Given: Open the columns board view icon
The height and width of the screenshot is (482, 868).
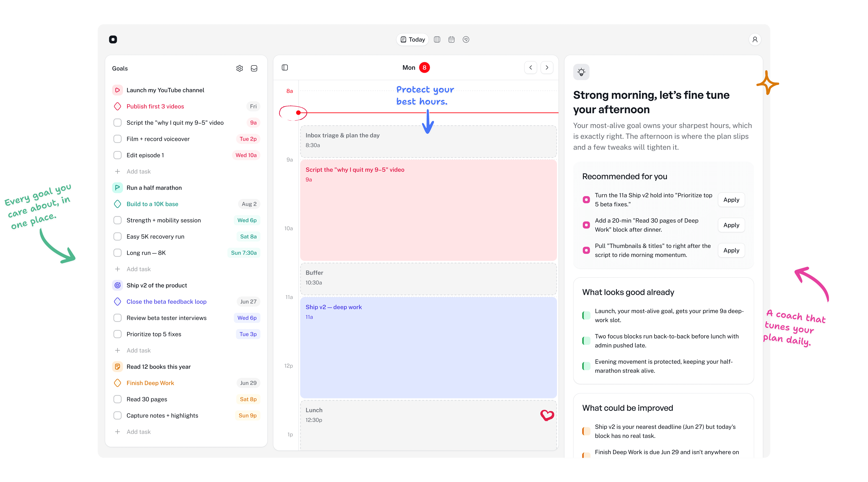Looking at the screenshot, I should [x=437, y=39].
